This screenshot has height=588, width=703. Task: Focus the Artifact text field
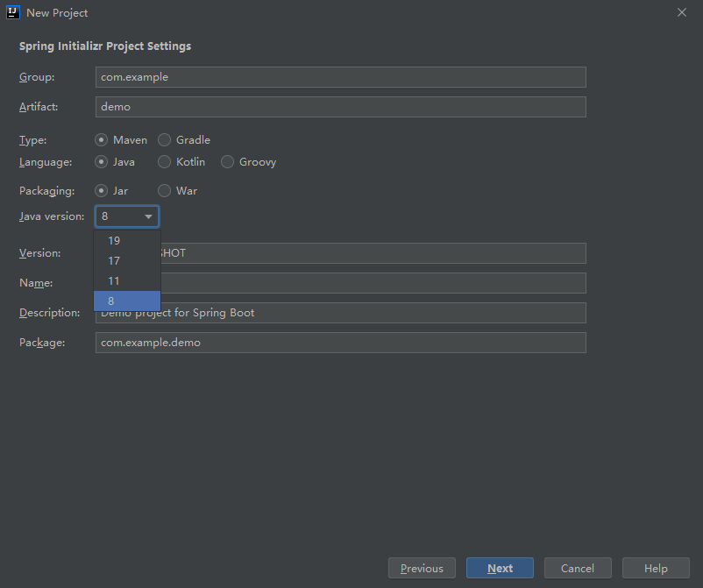tap(340, 107)
